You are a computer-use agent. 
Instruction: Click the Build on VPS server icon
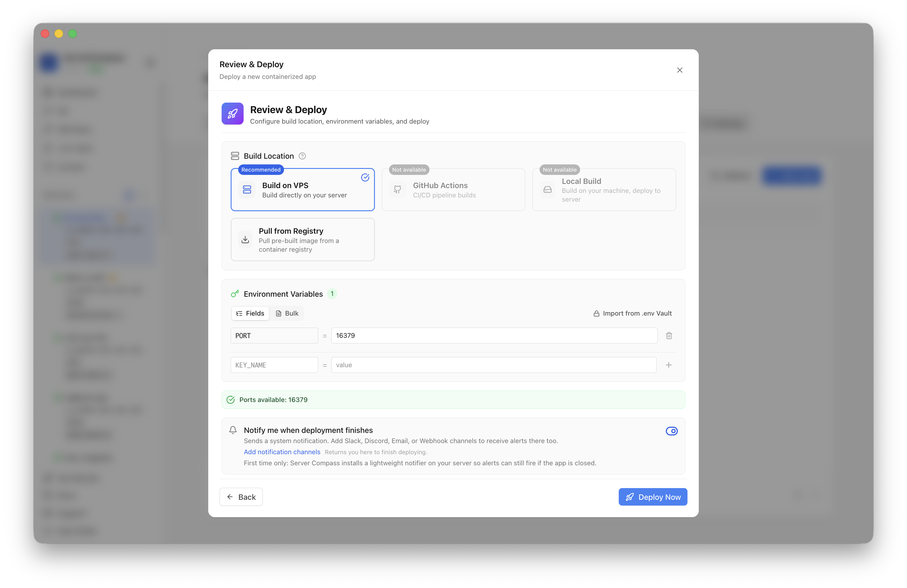click(247, 189)
